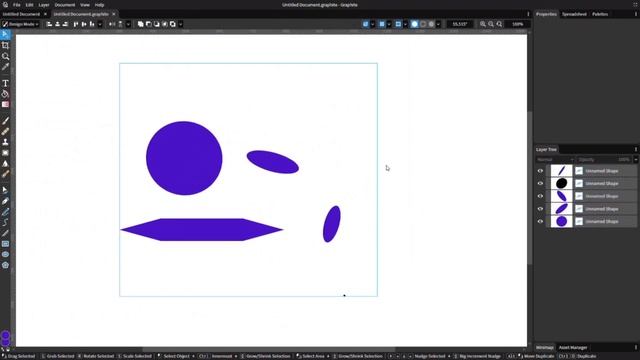640x360 pixels.
Task: Hide the right-tilted ellipse layer
Action: 540,209
